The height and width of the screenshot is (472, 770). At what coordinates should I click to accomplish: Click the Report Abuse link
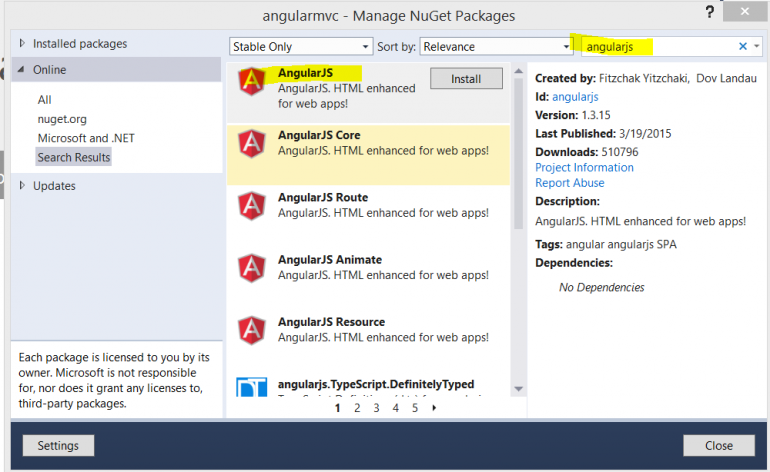coord(570,183)
